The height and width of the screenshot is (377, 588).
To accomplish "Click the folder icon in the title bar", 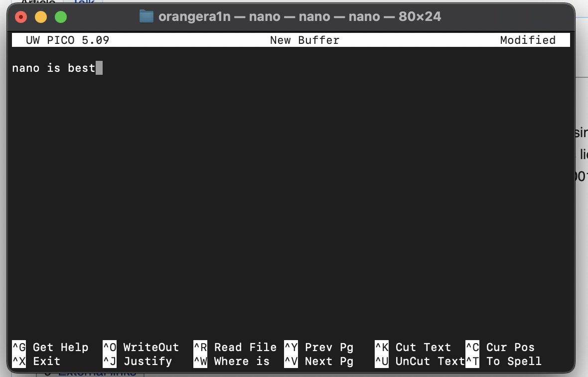I will click(x=146, y=16).
